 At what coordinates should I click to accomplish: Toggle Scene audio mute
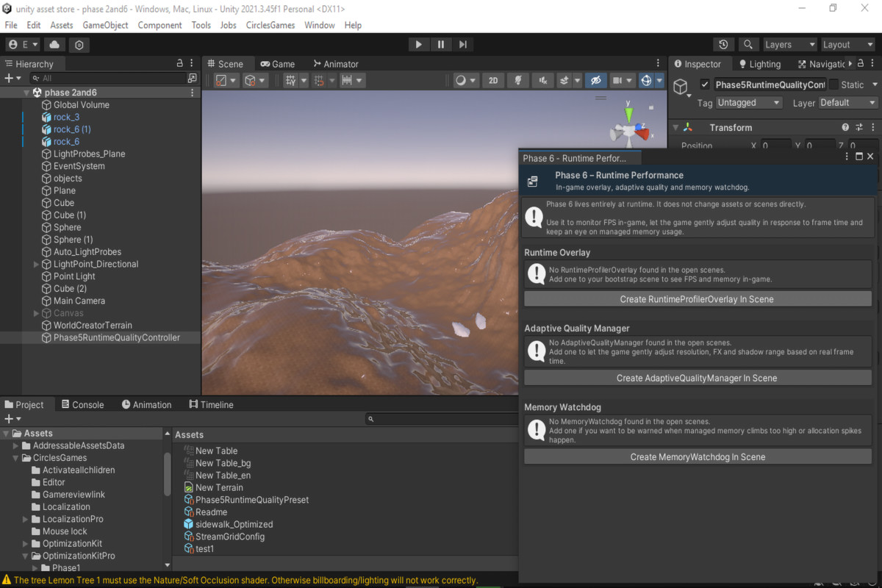(x=543, y=81)
